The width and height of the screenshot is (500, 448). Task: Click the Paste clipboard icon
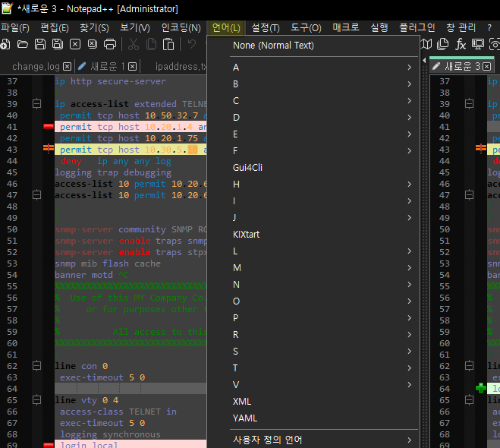tap(168, 44)
